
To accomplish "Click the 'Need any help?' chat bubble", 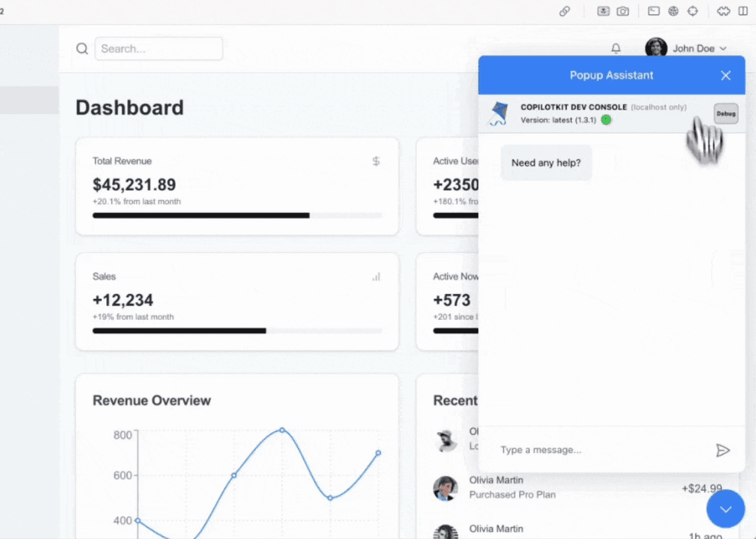I will [546, 163].
